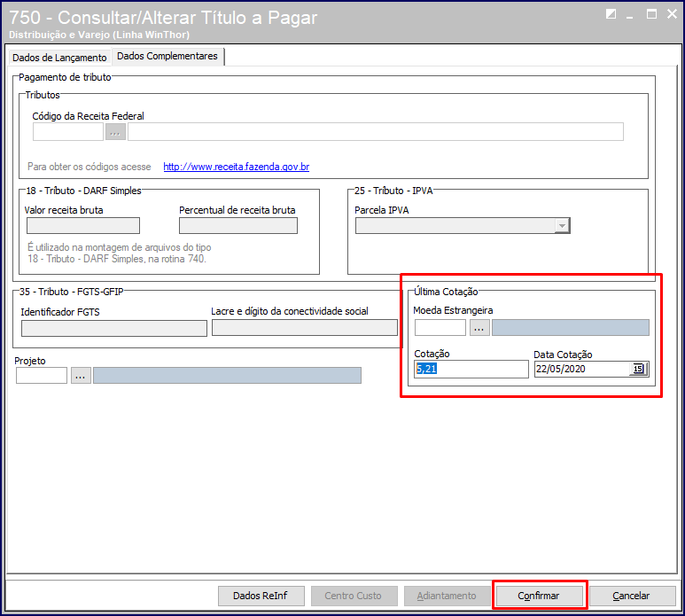The height and width of the screenshot is (616, 685).
Task: Click the window restore-down icon in title bar
Action: tap(611, 14)
